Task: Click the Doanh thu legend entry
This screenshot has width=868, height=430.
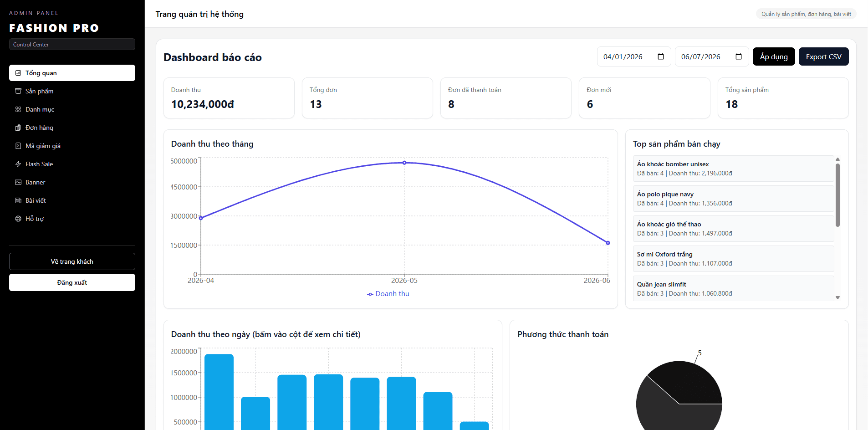Action: click(388, 294)
